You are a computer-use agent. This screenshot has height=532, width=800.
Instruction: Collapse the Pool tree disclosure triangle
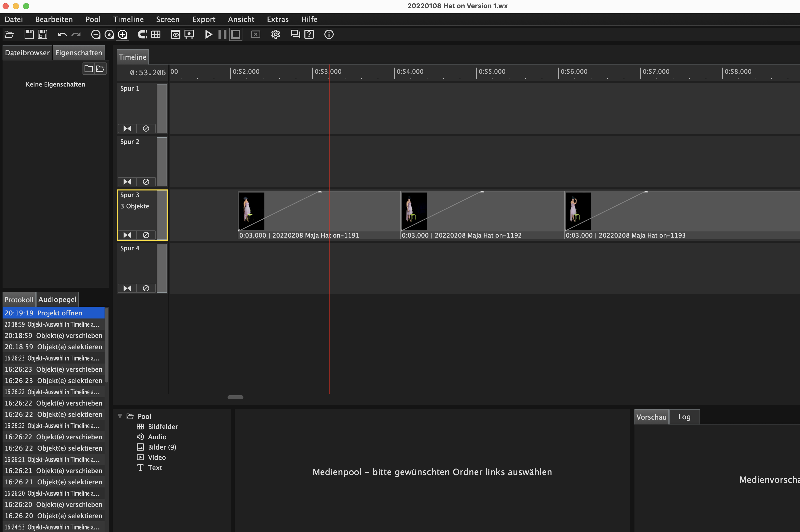(120, 416)
